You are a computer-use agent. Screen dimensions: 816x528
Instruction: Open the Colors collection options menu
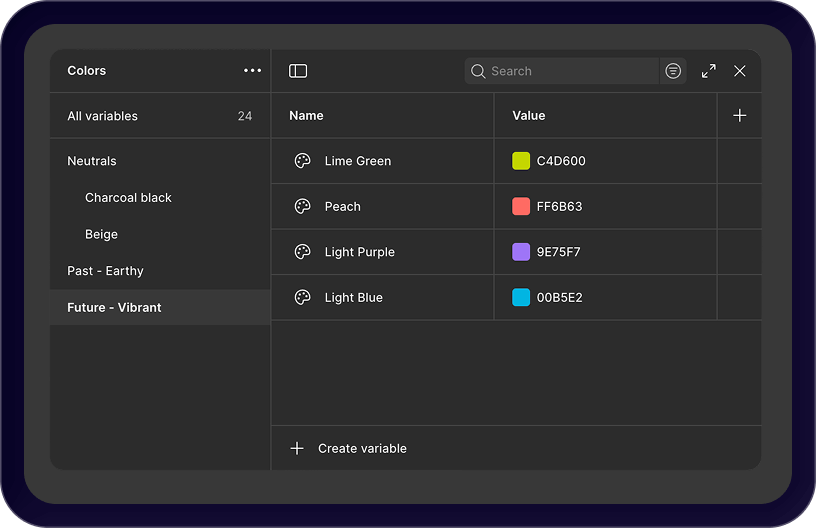click(x=252, y=71)
